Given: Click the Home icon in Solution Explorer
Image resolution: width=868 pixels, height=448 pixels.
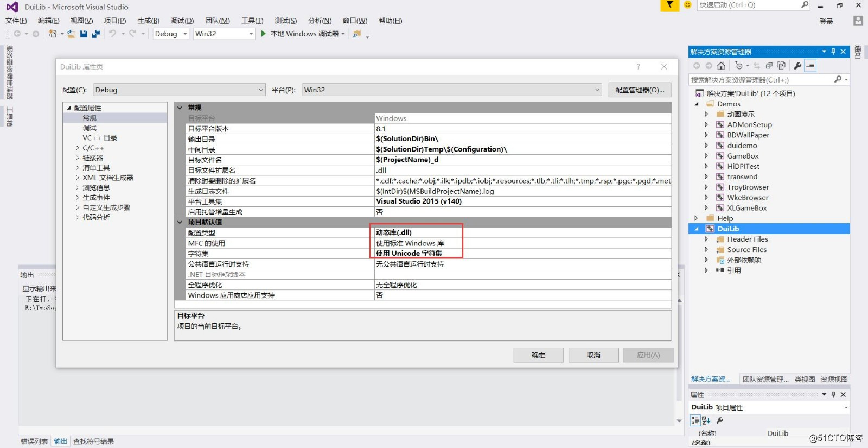Looking at the screenshot, I should (x=721, y=66).
